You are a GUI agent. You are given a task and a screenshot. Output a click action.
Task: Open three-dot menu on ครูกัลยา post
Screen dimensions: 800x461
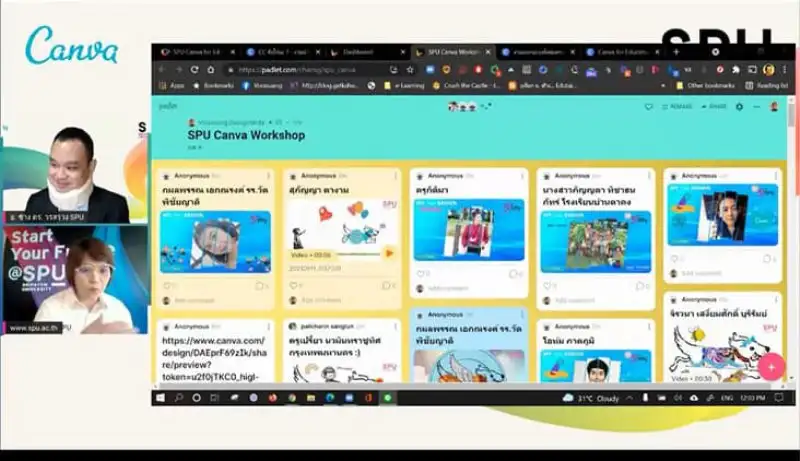click(523, 176)
